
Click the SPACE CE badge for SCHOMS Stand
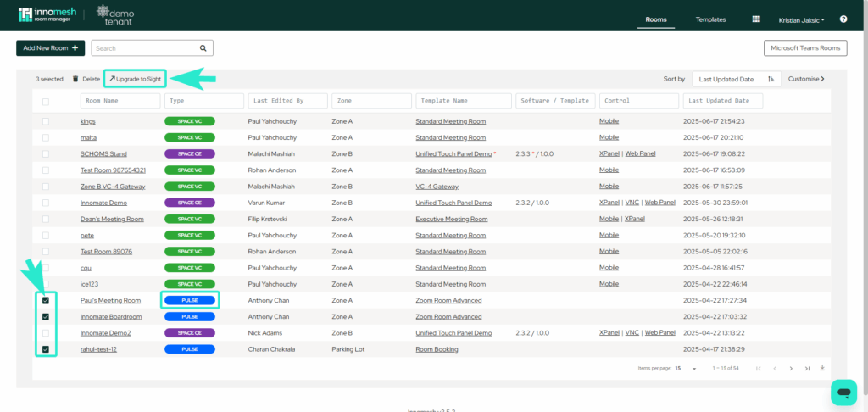[x=190, y=154]
